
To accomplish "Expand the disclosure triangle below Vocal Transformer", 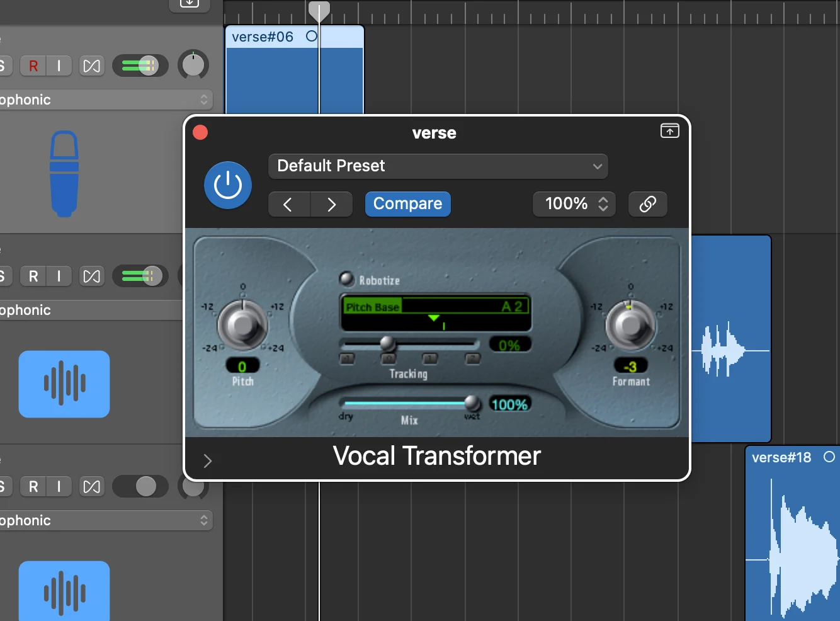I will [208, 460].
